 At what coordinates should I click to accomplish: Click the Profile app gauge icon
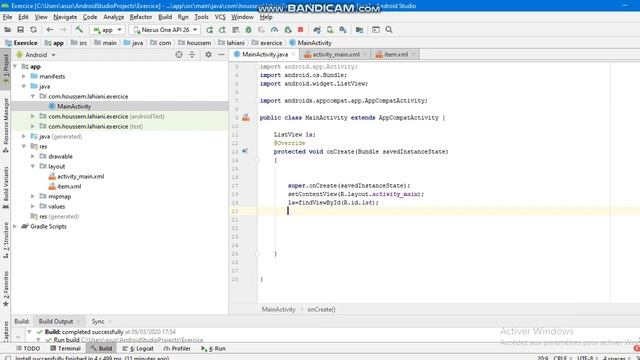pos(274,30)
